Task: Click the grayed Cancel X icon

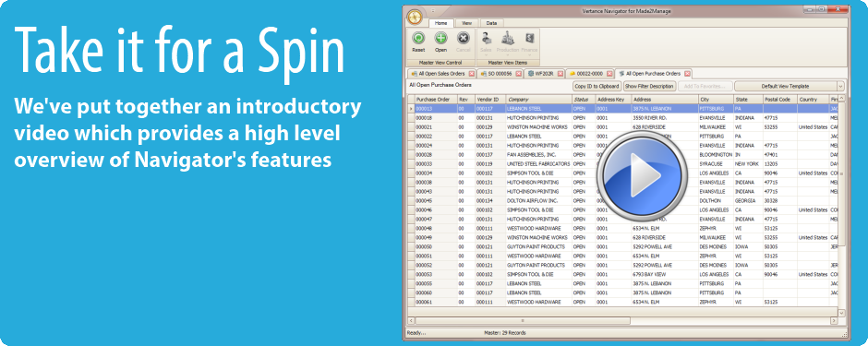Action: (x=464, y=38)
